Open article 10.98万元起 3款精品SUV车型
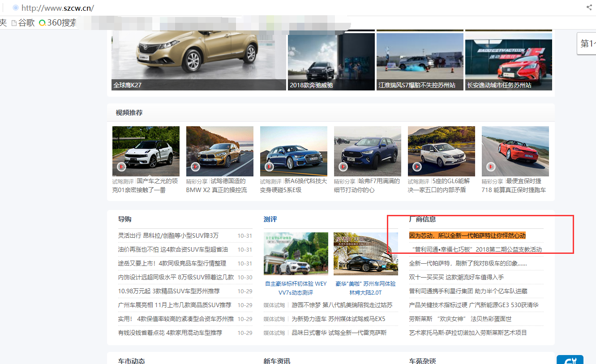596x364 pixels. [169, 291]
